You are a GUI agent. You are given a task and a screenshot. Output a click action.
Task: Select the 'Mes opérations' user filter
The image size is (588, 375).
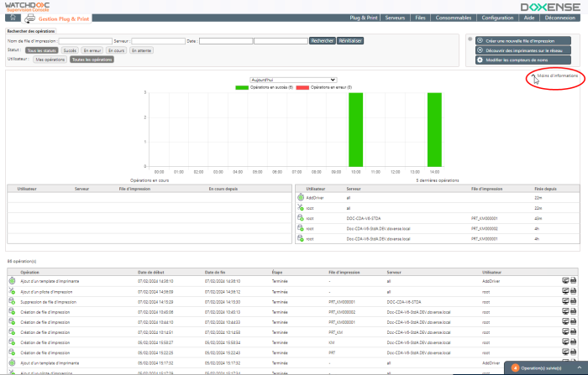(x=50, y=60)
